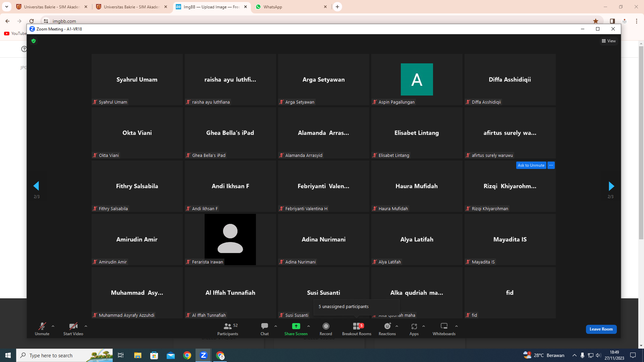
Task: Start Share Screen
Action: [296, 329]
